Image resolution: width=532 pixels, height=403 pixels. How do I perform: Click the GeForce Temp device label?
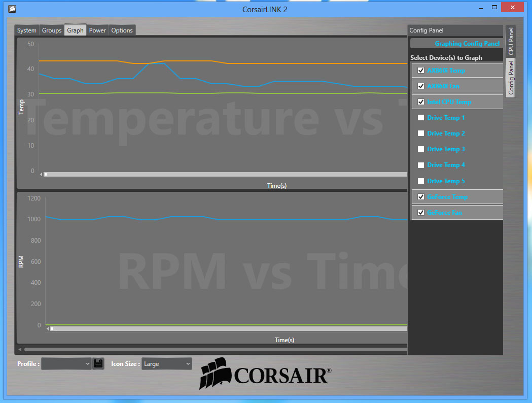pyautogui.click(x=447, y=196)
